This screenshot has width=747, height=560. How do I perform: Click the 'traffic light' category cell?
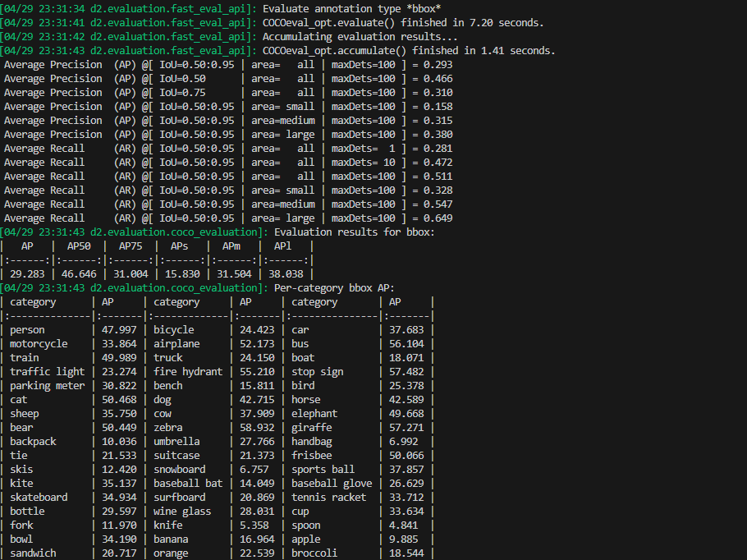coord(47,372)
